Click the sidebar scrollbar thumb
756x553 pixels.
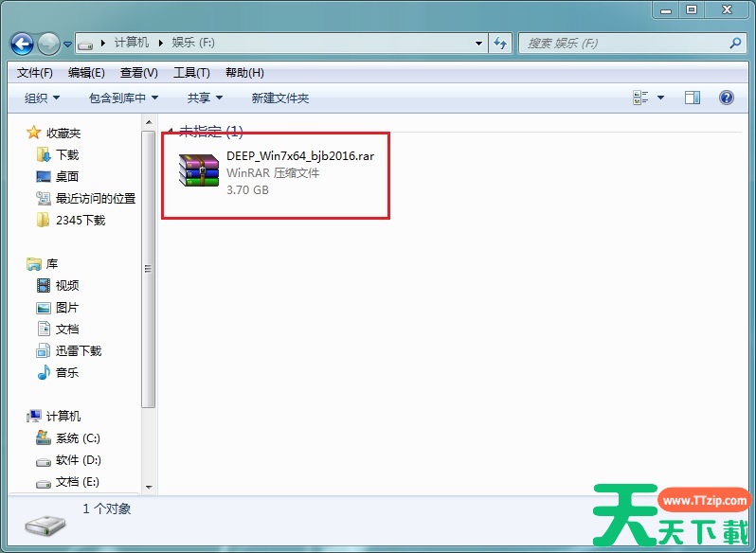[149, 269]
